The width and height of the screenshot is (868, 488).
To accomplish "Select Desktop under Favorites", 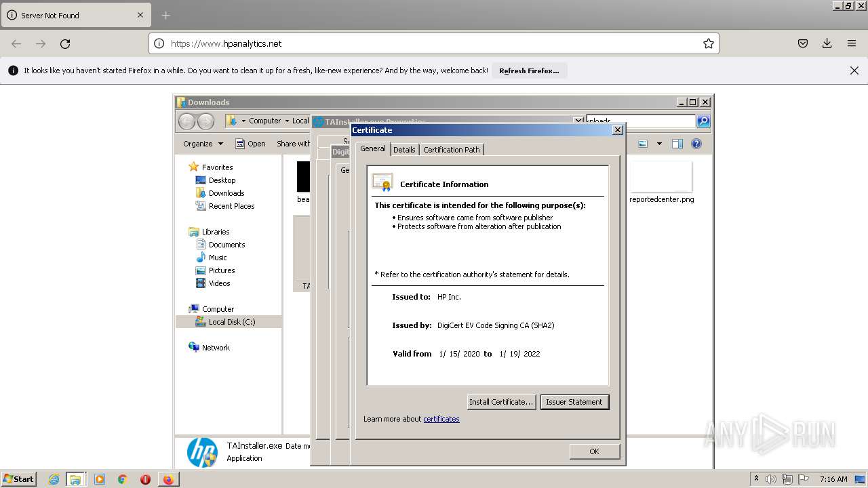I will coord(222,180).
